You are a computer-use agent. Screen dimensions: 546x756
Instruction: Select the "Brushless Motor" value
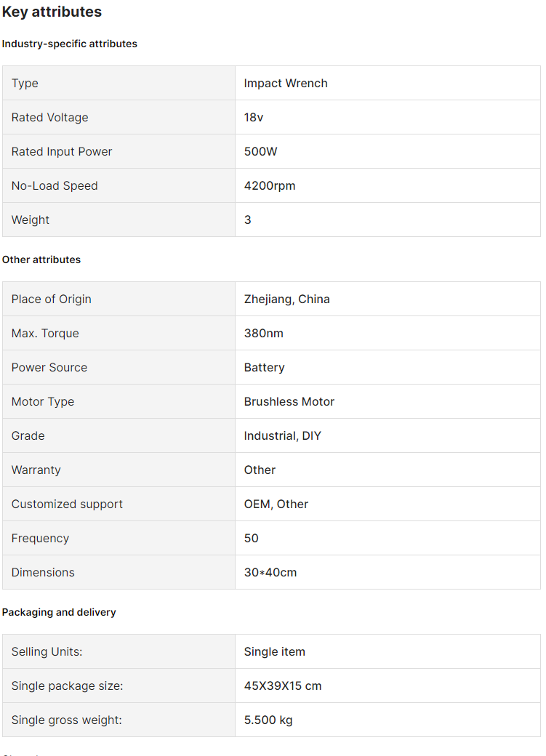(x=289, y=401)
